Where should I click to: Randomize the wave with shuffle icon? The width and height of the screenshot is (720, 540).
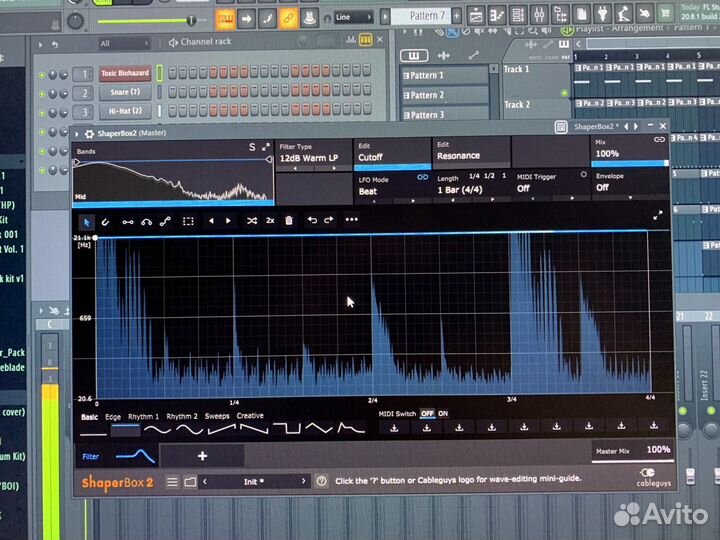(x=252, y=221)
